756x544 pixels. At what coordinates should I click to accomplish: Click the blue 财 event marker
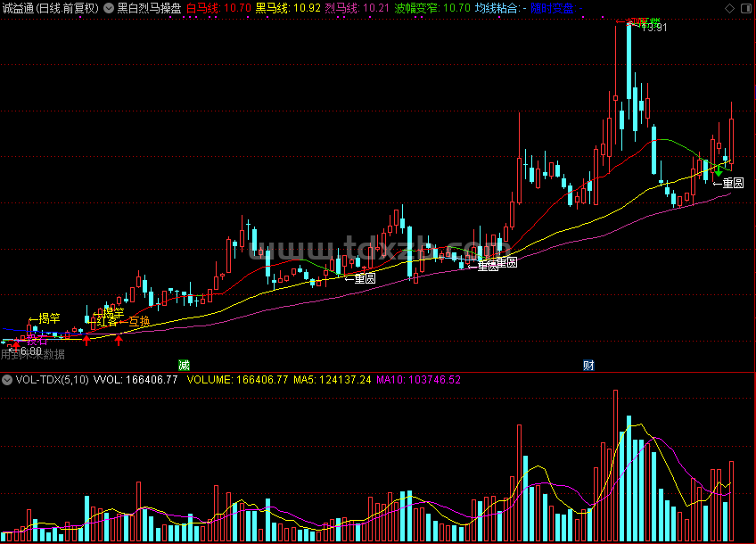(588, 365)
